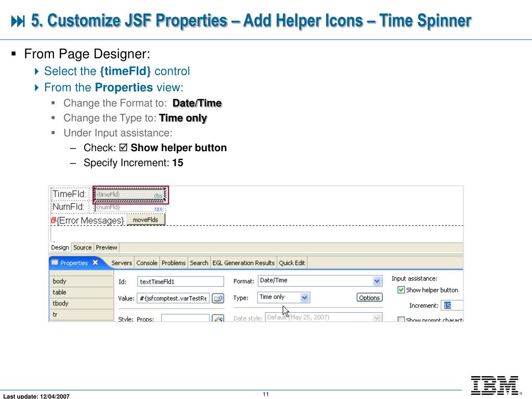Open the Type dropdown showing Time only

pos(283,297)
